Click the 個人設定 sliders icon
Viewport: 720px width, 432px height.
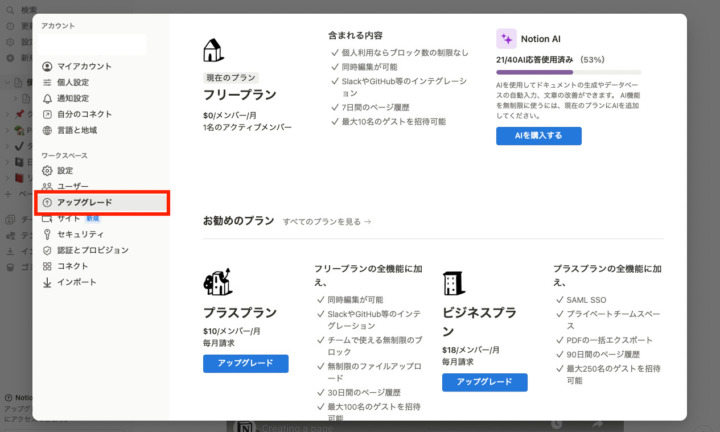point(47,83)
